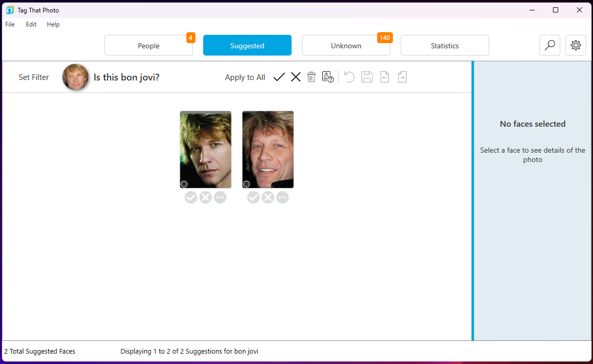Screen dimensions: 593x364
Task: Reject suggestion using the X toolbar icon
Action: pos(296,77)
